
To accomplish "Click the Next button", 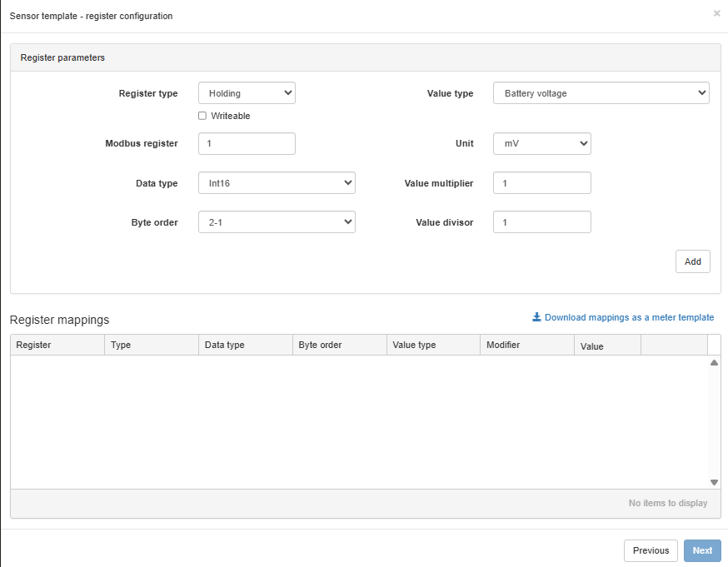I will [702, 550].
